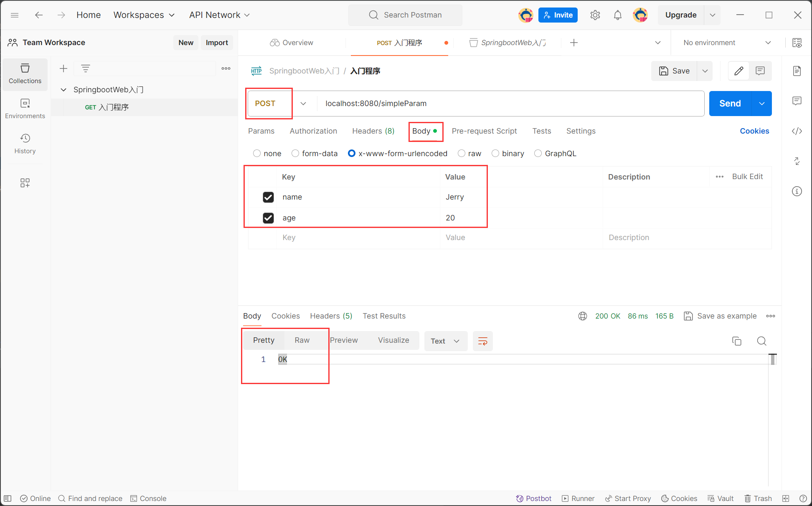Select the form-data body option
The height and width of the screenshot is (506, 812).
coord(295,154)
